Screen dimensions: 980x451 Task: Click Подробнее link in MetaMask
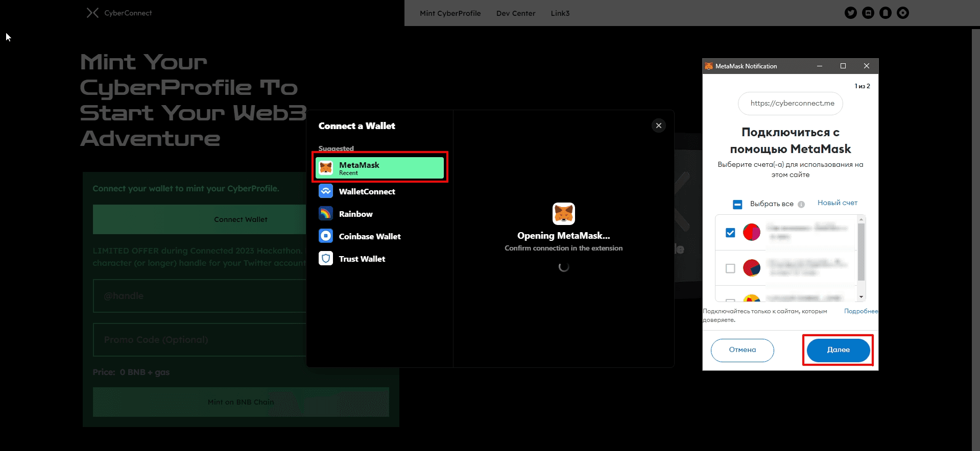tap(861, 311)
